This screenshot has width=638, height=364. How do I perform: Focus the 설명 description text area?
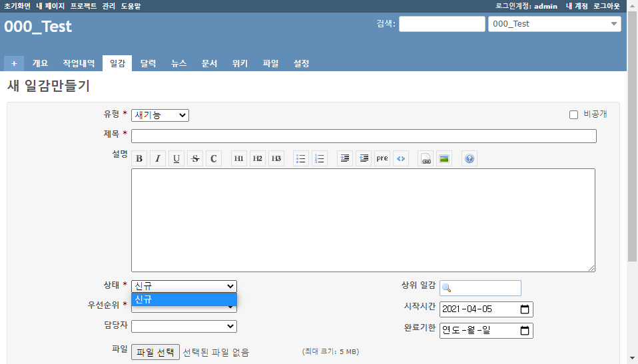click(x=363, y=220)
